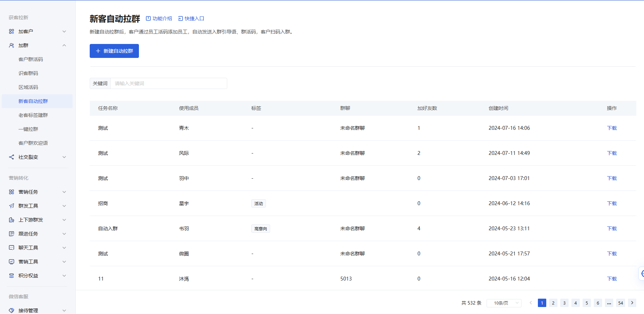The width and height of the screenshot is (644, 314).
Task: Click the 快捷入口 icon
Action: pos(180,18)
